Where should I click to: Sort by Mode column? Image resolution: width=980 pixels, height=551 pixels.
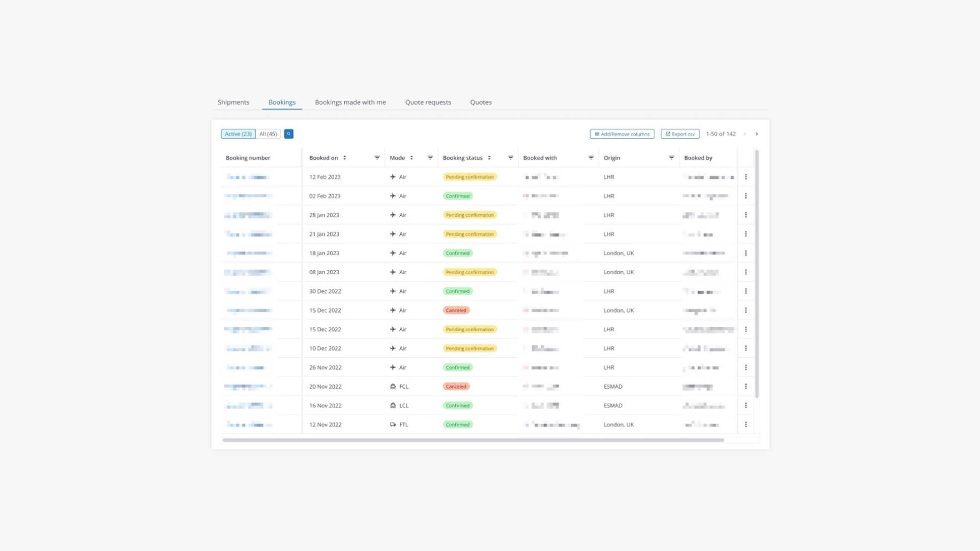pos(411,158)
